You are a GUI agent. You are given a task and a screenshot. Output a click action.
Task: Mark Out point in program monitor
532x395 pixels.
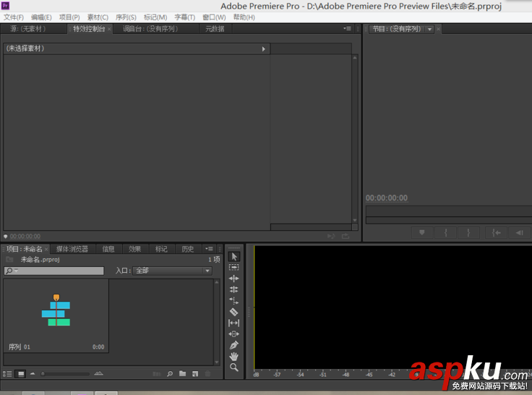click(x=468, y=233)
